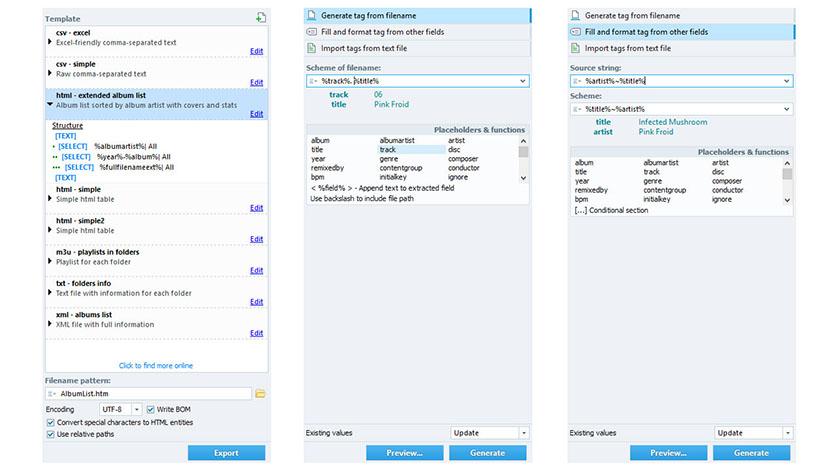Expand the xml - albums list template

(50, 323)
